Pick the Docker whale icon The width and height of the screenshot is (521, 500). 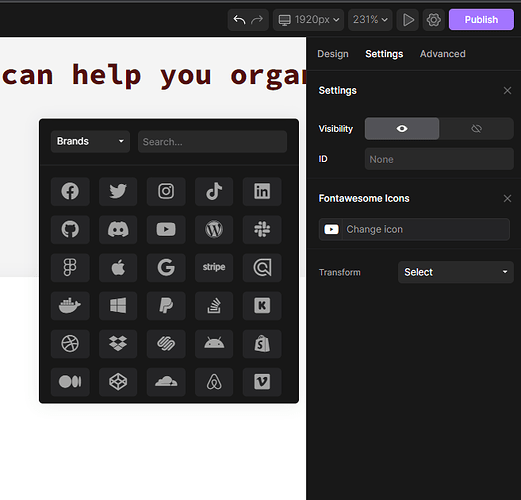tap(70, 306)
